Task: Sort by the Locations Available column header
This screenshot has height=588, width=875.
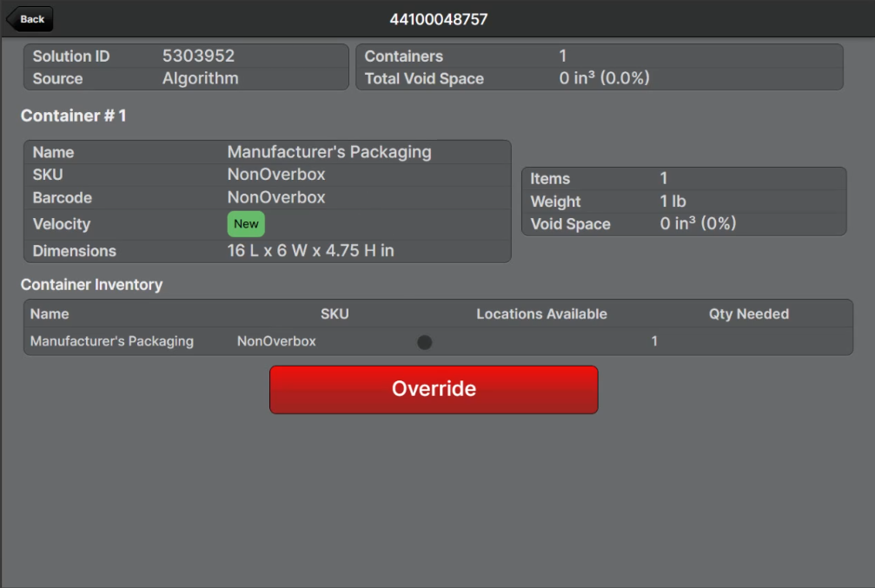Action: click(541, 314)
